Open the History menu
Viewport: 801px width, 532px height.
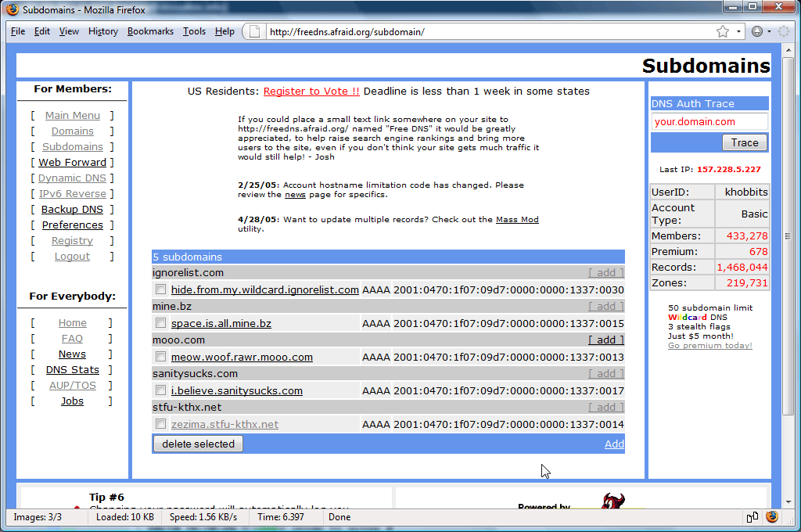[103, 31]
